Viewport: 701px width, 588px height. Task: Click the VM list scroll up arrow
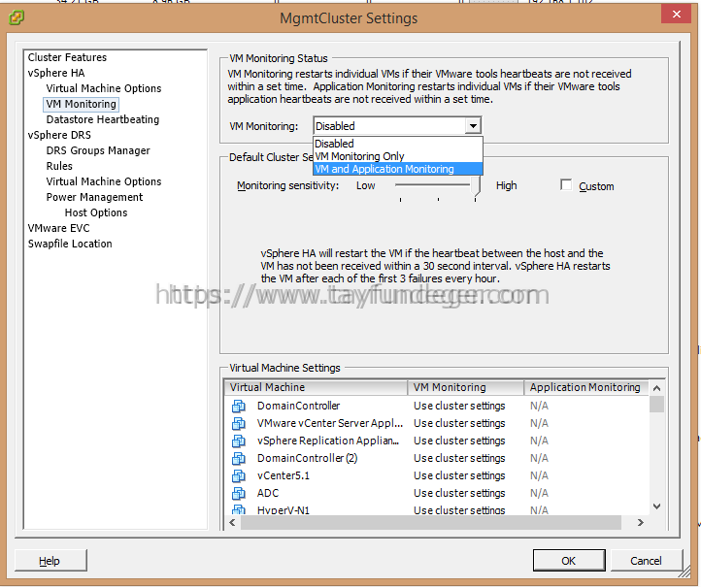tap(656, 388)
